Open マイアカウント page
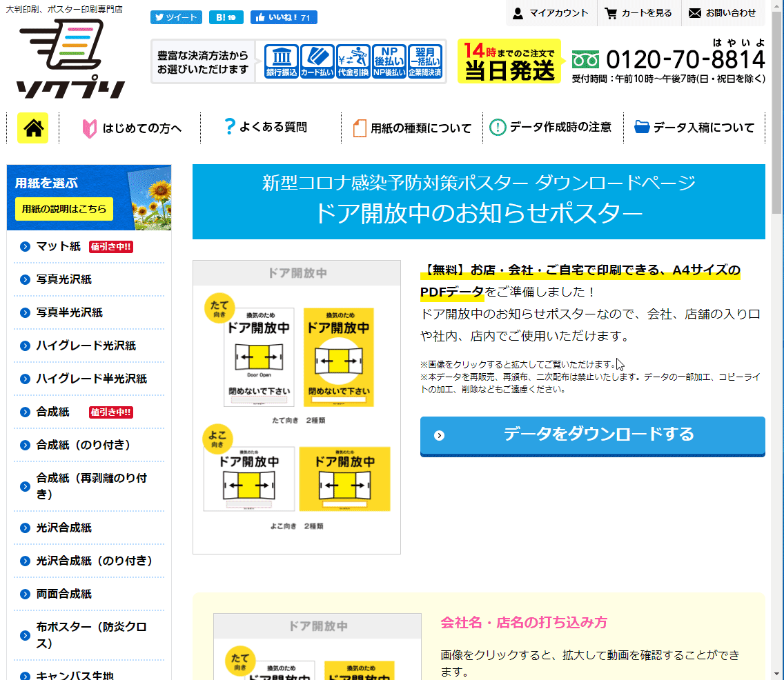The width and height of the screenshot is (784, 680). [x=551, y=13]
